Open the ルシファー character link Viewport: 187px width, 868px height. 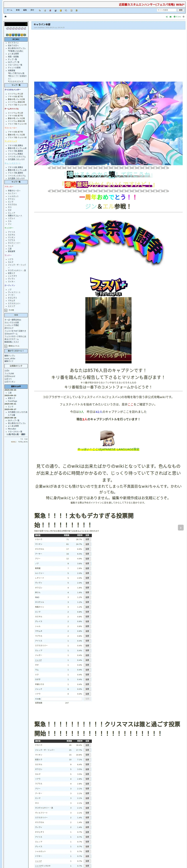12,193
